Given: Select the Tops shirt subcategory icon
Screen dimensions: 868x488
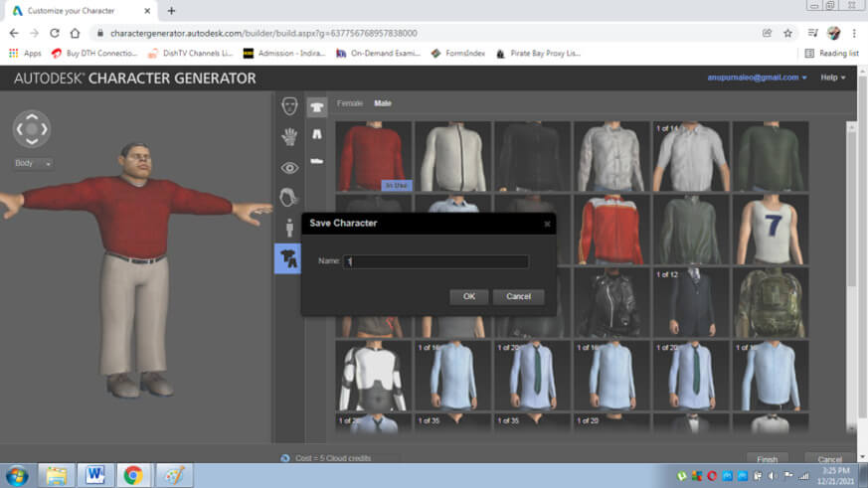Looking at the screenshot, I should click(316, 107).
